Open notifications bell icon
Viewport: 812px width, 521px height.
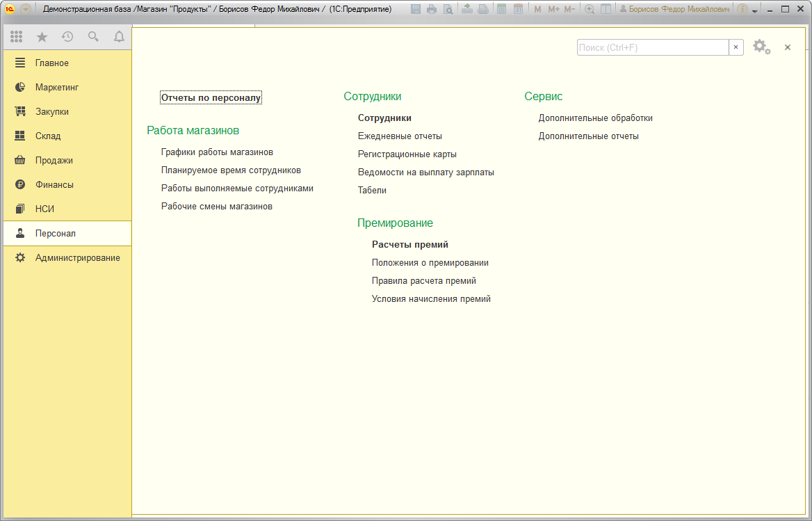pyautogui.click(x=119, y=36)
